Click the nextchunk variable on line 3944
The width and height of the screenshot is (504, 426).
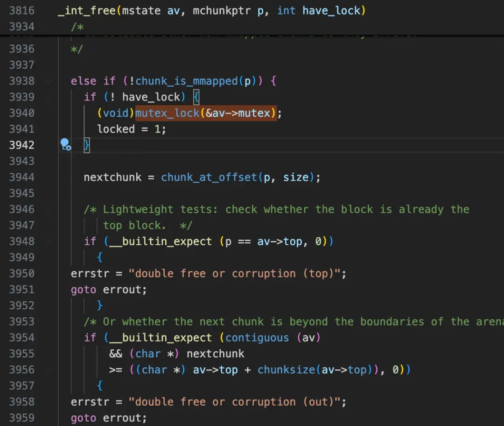click(x=112, y=177)
